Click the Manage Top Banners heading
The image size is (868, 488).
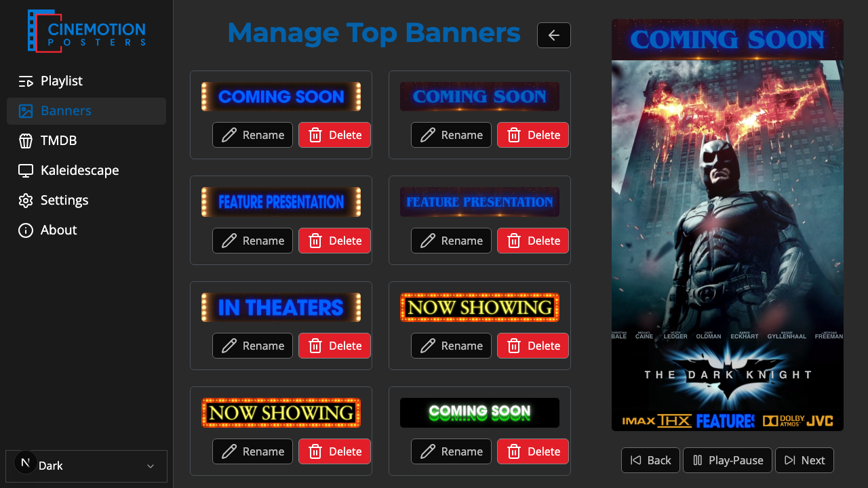(x=374, y=33)
